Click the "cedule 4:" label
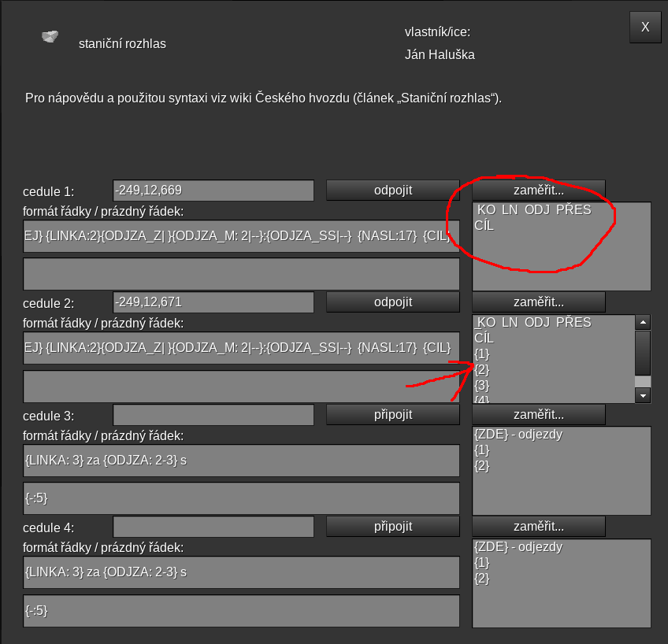Viewport: 668px width, 644px height. click(49, 527)
